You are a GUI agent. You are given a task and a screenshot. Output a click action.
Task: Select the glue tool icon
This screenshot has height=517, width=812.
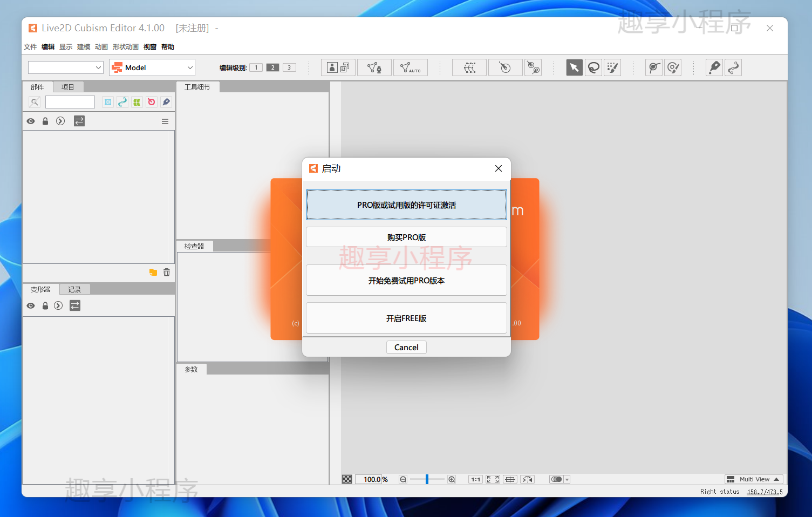coord(654,67)
